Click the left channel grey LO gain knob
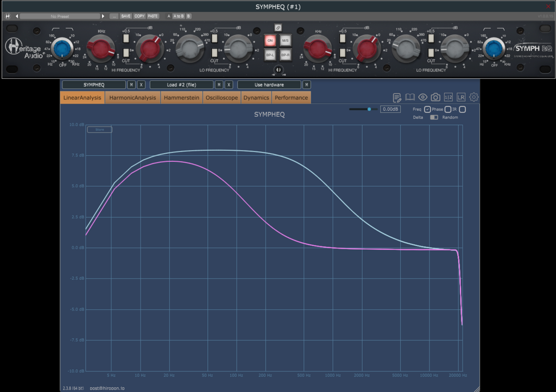This screenshot has height=392, width=556. tap(238, 48)
